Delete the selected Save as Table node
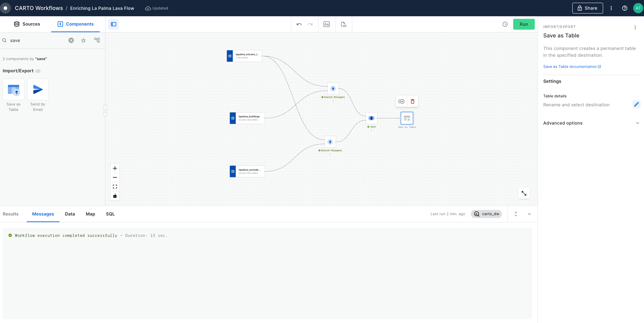 [x=412, y=101]
